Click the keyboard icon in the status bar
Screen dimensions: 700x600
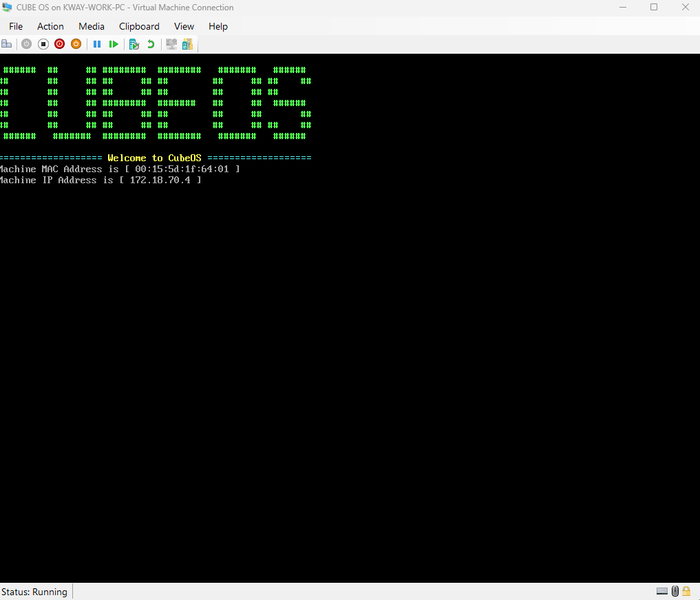tap(662, 591)
